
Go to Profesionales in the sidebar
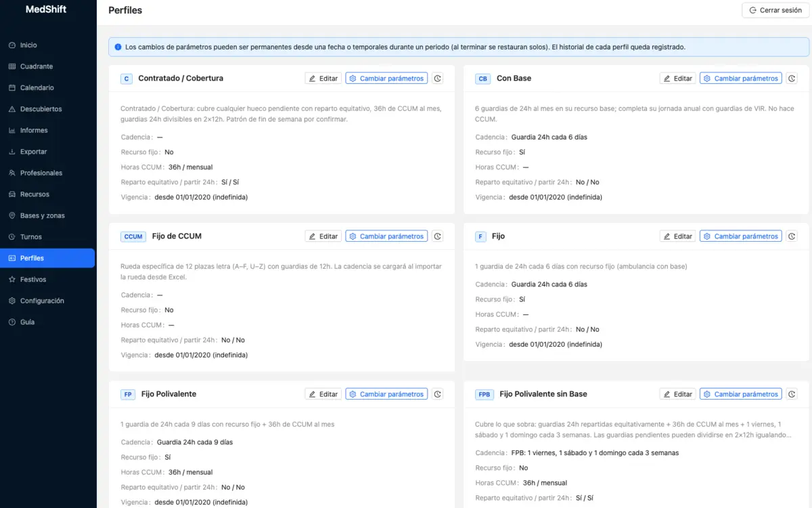(47, 173)
